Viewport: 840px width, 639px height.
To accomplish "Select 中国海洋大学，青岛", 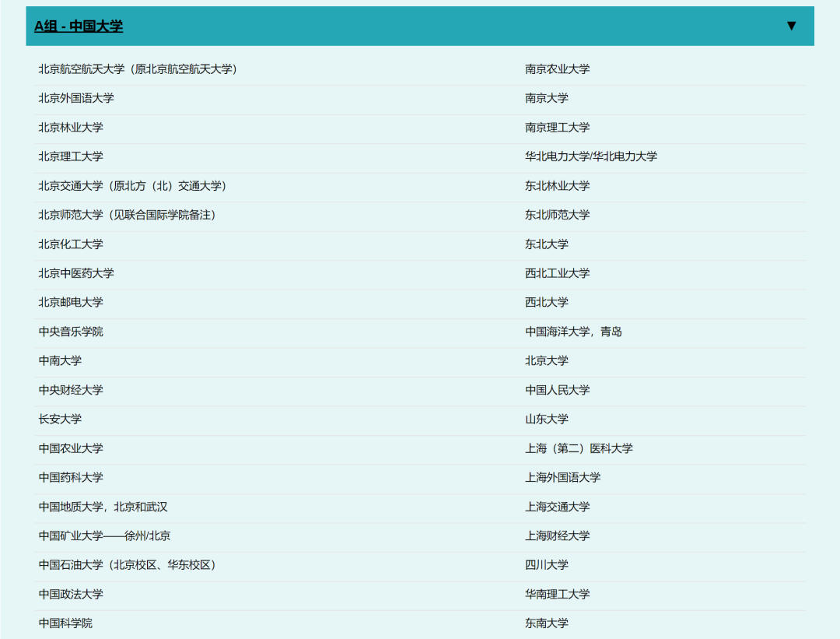I will click(573, 332).
